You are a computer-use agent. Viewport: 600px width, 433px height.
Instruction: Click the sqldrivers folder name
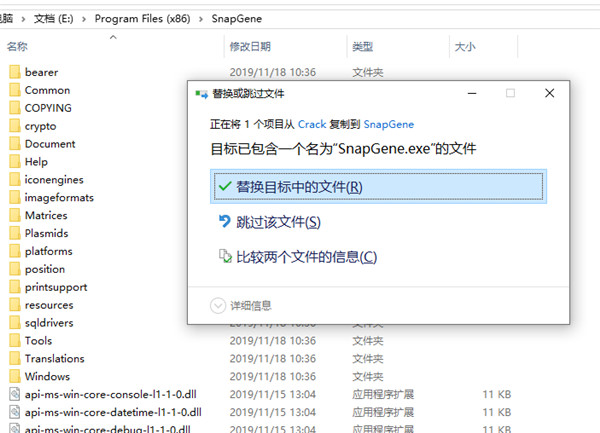click(x=49, y=322)
